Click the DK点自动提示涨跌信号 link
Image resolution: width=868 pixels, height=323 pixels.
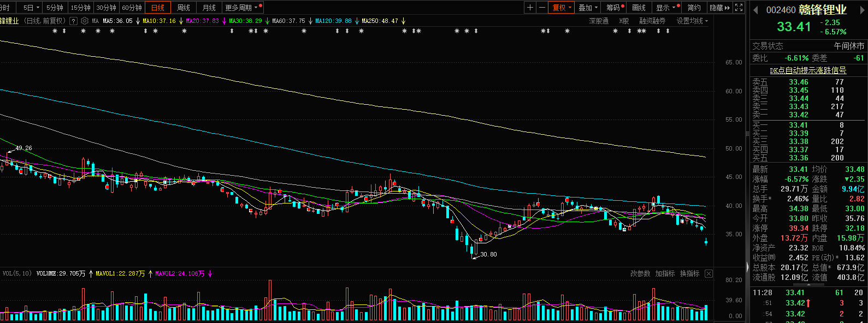point(808,70)
